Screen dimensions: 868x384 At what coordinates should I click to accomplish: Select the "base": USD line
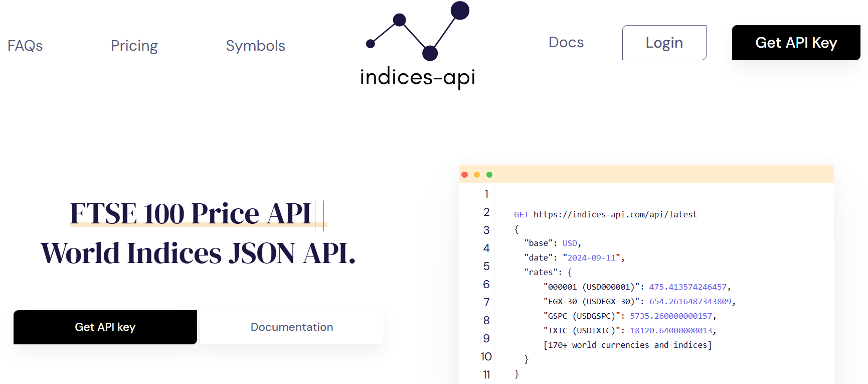553,243
